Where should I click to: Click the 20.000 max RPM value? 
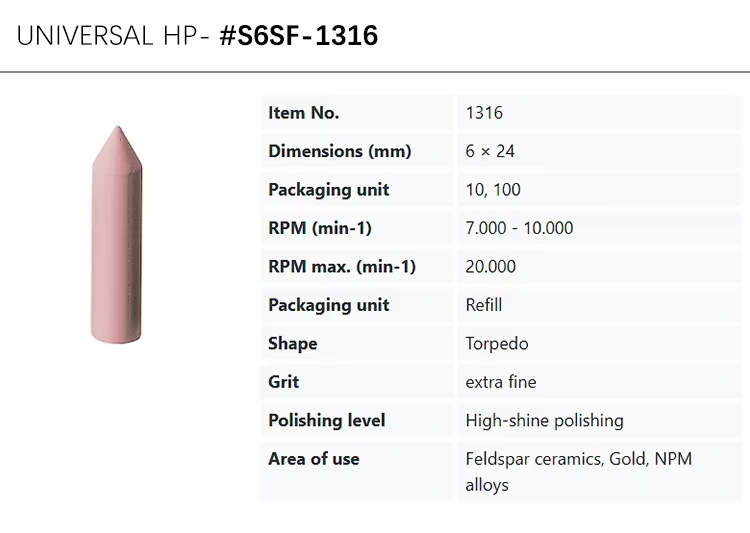(490, 266)
